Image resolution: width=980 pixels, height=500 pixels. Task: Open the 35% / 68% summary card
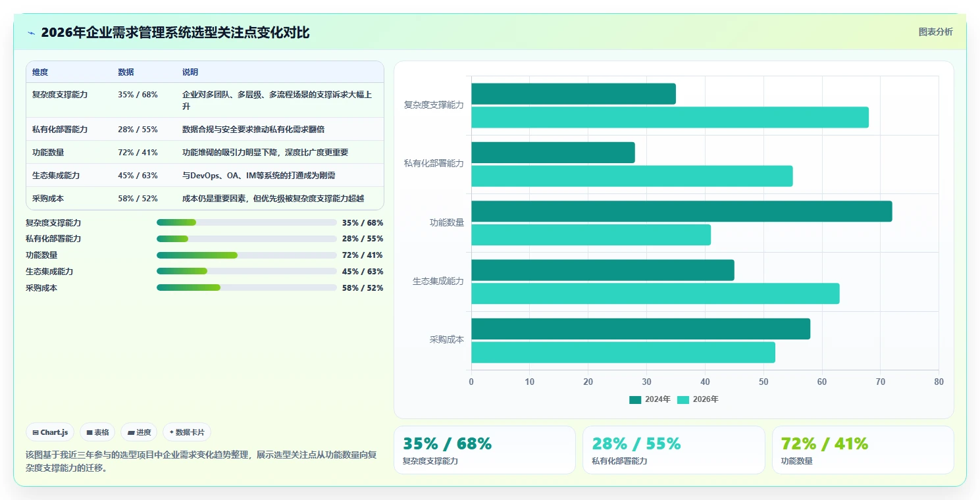[484, 450]
